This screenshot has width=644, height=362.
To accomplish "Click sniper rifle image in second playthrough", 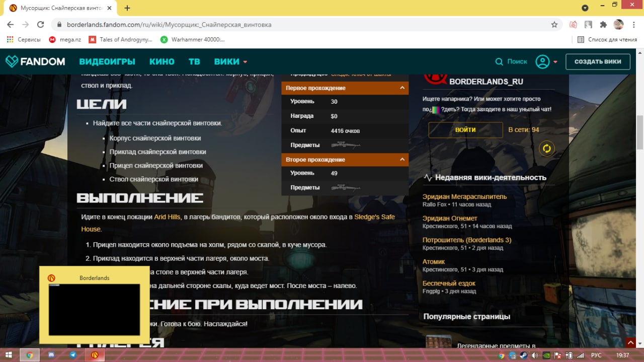I will pos(345,187).
